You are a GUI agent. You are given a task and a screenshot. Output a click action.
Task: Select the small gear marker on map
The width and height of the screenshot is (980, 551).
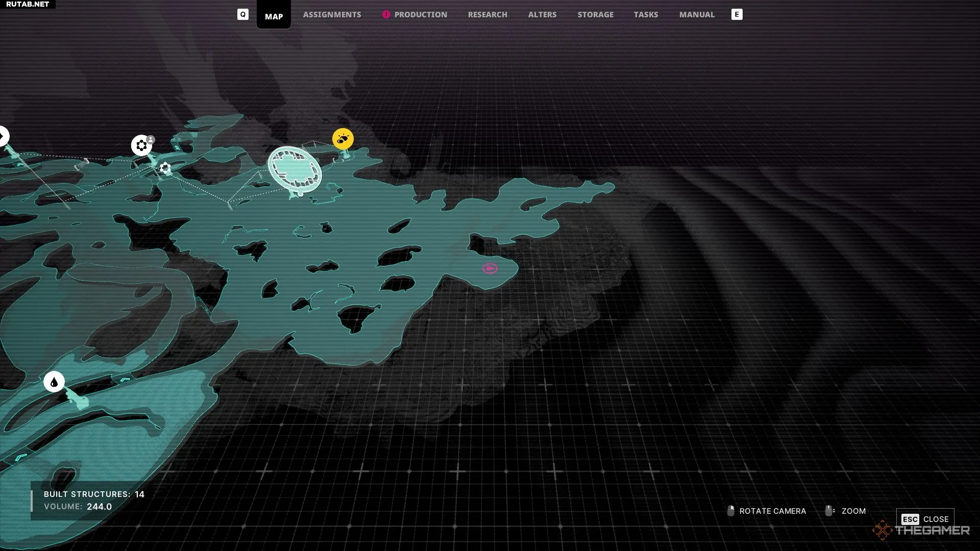tap(165, 168)
